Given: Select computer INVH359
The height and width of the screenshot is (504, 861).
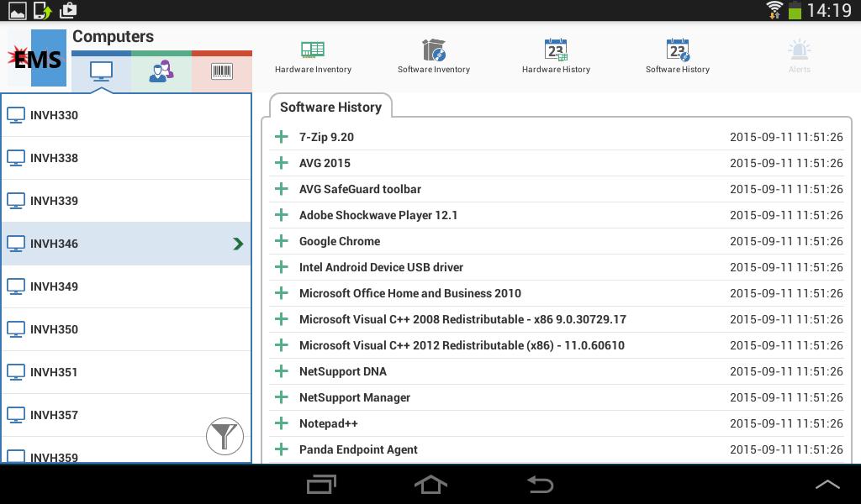Looking at the screenshot, I should (x=126, y=450).
